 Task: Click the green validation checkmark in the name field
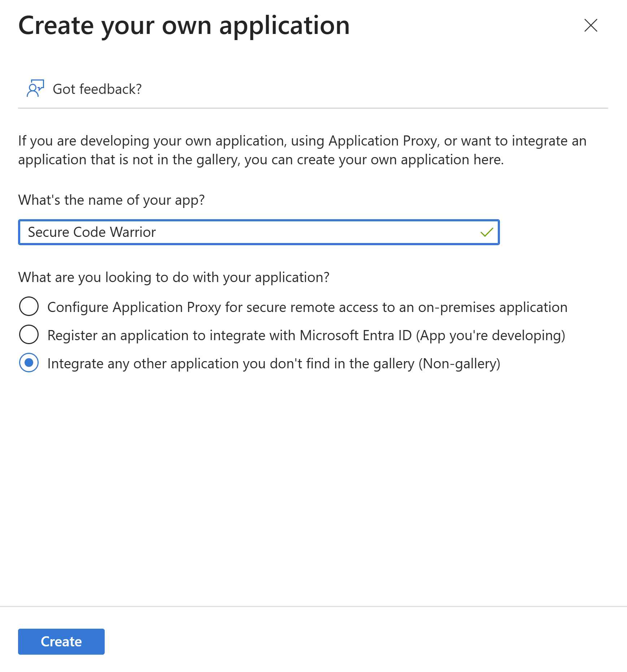pyautogui.click(x=487, y=232)
